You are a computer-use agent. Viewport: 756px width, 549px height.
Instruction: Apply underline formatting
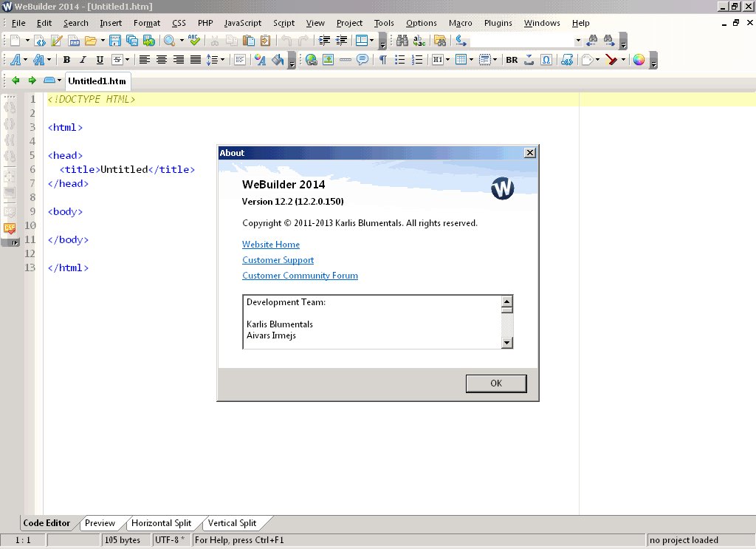100,60
